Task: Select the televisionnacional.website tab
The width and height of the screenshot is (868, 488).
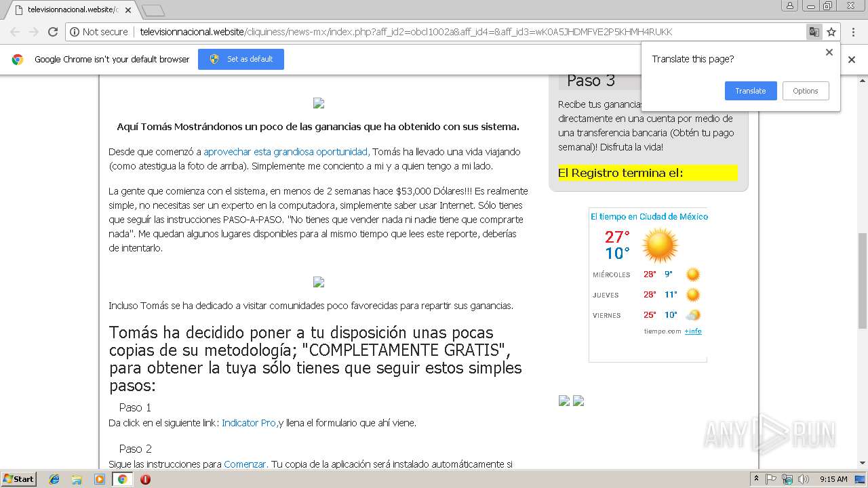Action: point(72,10)
